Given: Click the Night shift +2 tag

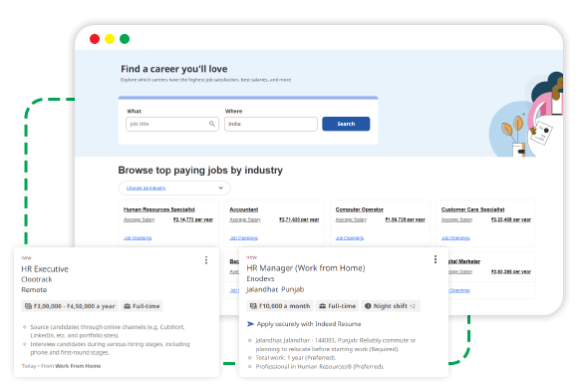Looking at the screenshot, I should [391, 306].
